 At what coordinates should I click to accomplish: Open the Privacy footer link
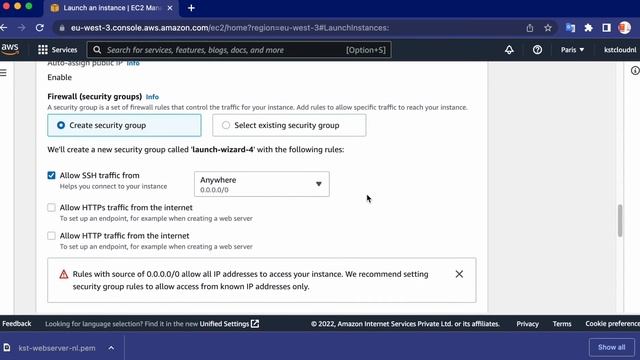pos(527,324)
